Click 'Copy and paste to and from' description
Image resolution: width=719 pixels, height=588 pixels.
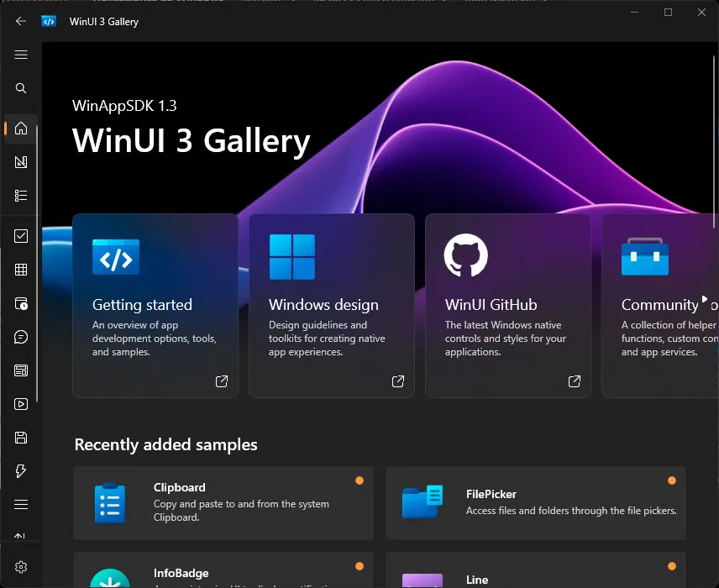click(x=241, y=511)
